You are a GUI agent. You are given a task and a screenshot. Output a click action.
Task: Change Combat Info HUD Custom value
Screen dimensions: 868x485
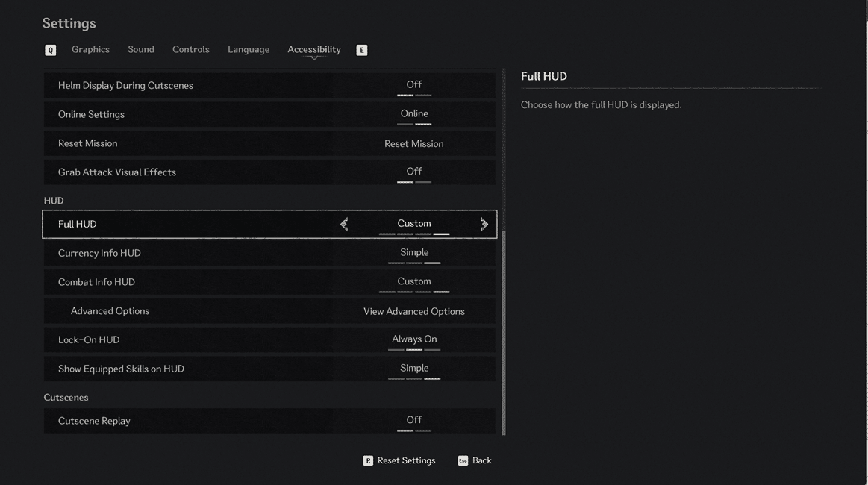click(x=414, y=281)
